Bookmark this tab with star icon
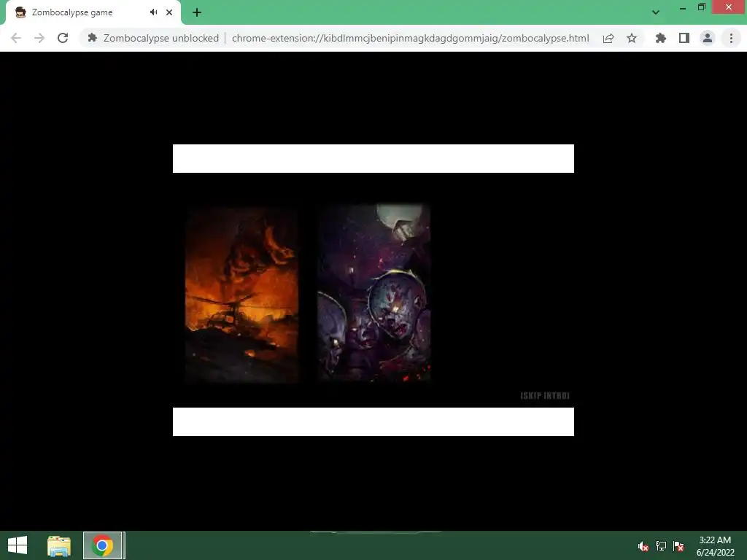The height and width of the screenshot is (560, 747). pos(632,38)
